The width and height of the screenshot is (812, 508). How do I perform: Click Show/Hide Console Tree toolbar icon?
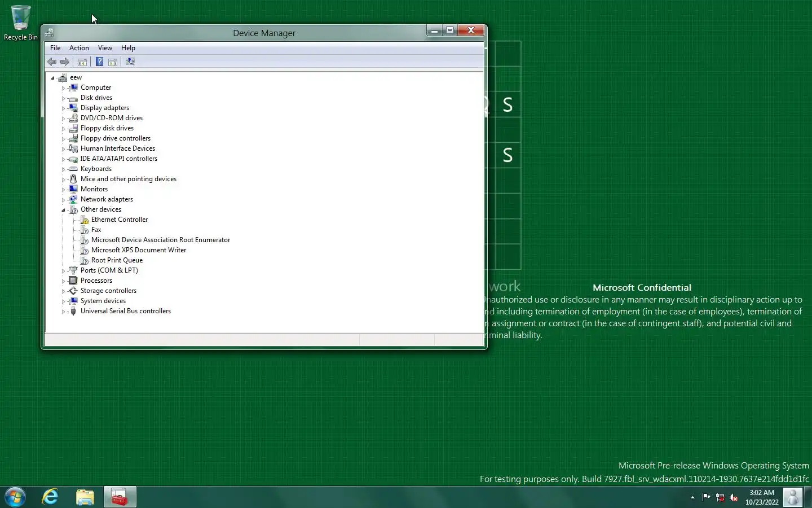click(x=82, y=62)
